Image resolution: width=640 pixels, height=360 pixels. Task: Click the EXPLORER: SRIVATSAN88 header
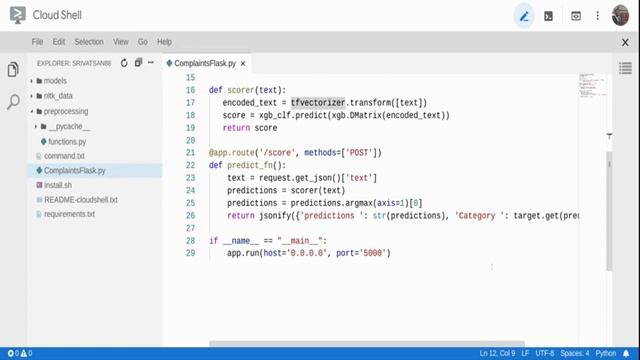[74, 63]
